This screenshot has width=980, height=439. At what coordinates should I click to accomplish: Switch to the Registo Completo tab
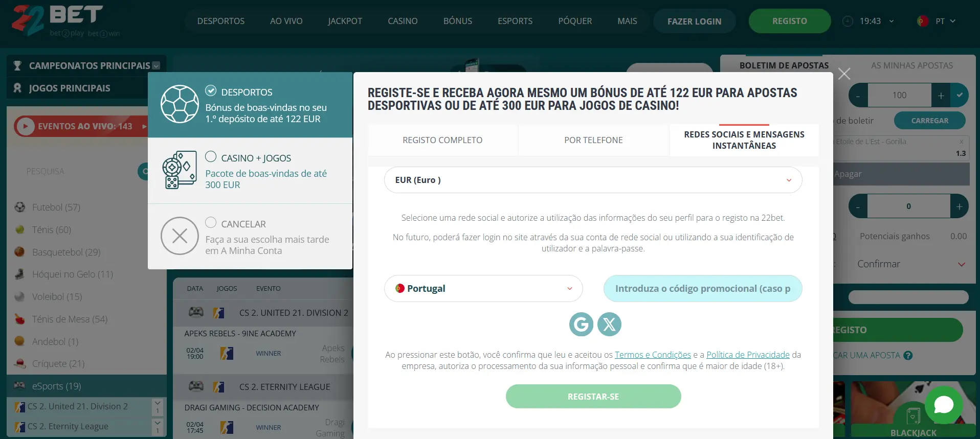point(442,140)
